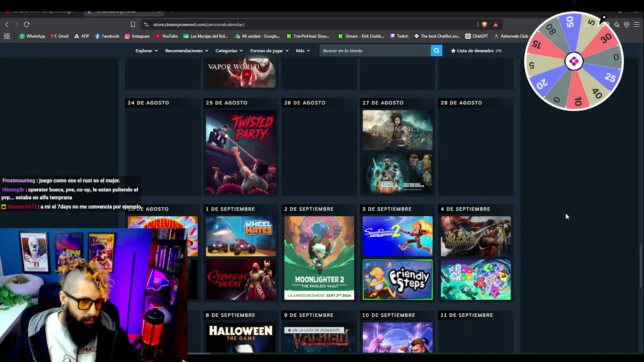
Task: Go back to the previous page
Action: coord(7,24)
